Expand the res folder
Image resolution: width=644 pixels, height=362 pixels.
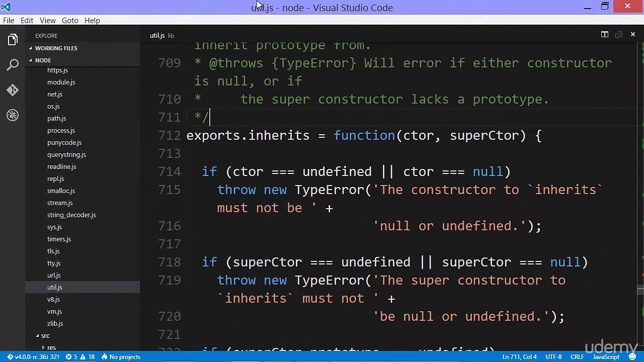point(43,348)
